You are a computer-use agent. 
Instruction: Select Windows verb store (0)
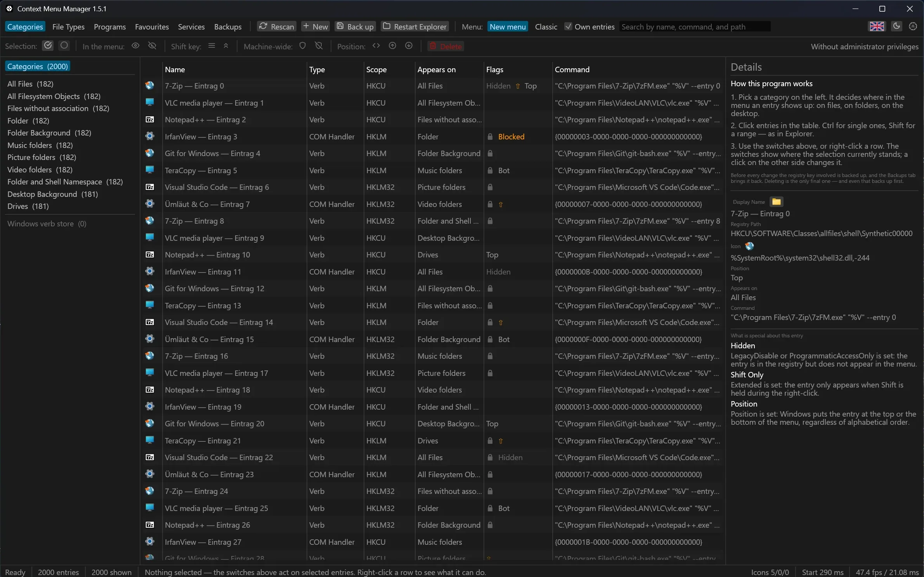point(47,224)
